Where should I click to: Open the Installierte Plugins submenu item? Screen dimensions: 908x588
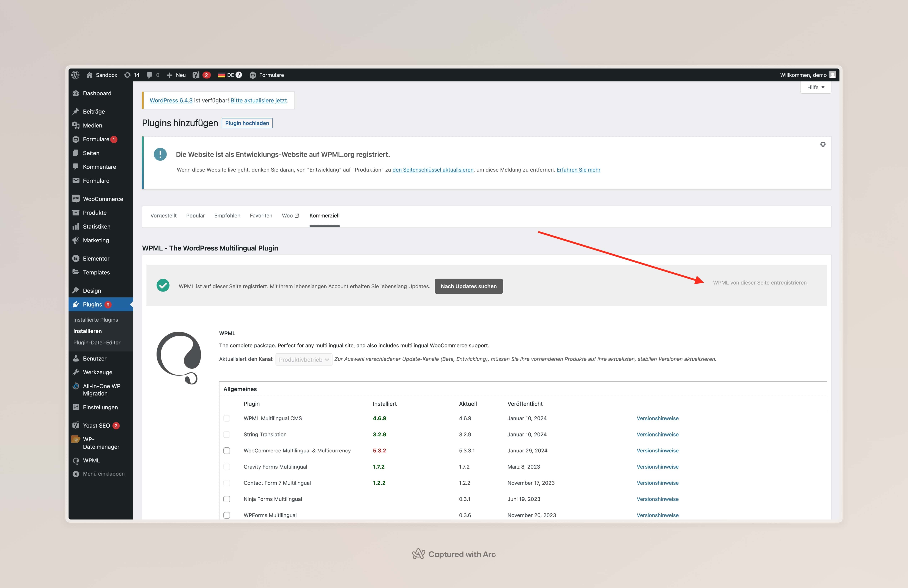click(x=95, y=320)
